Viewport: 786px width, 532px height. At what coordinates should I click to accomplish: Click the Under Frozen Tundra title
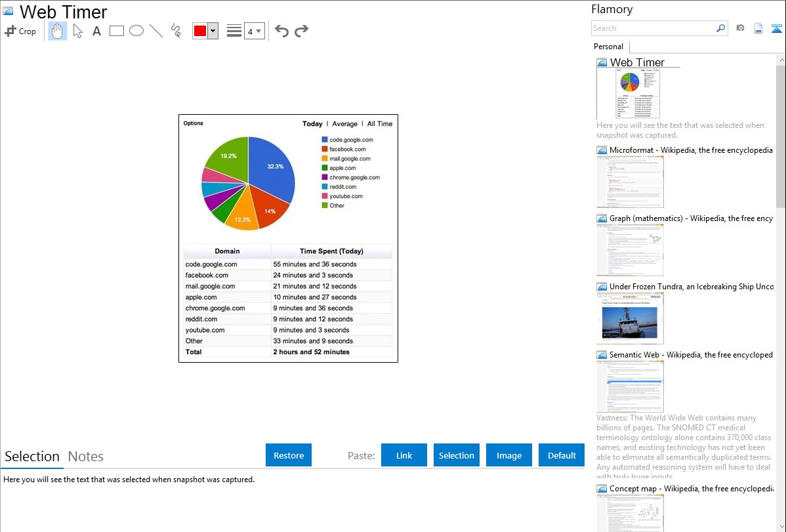click(x=692, y=286)
